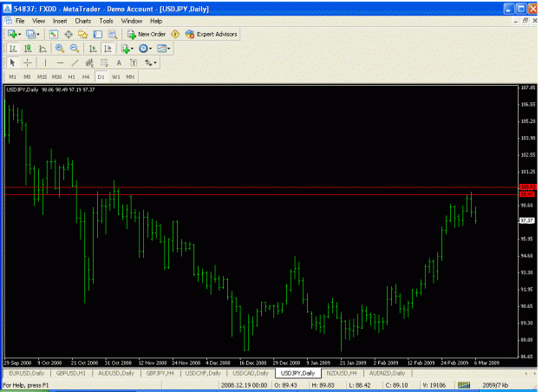Switch chart to Bar Chart style
This screenshot has height=392, width=542.
13,49
